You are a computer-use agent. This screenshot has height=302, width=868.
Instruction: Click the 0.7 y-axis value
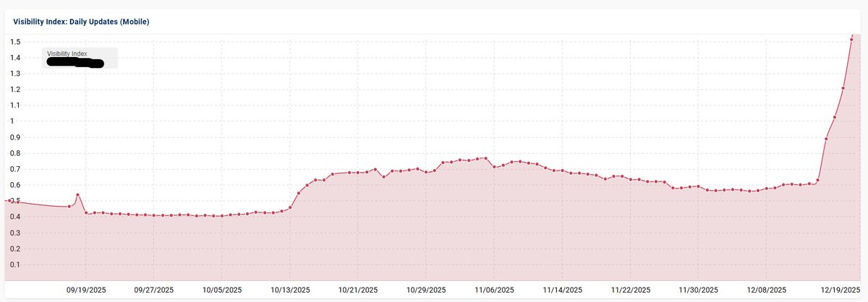(x=14, y=169)
